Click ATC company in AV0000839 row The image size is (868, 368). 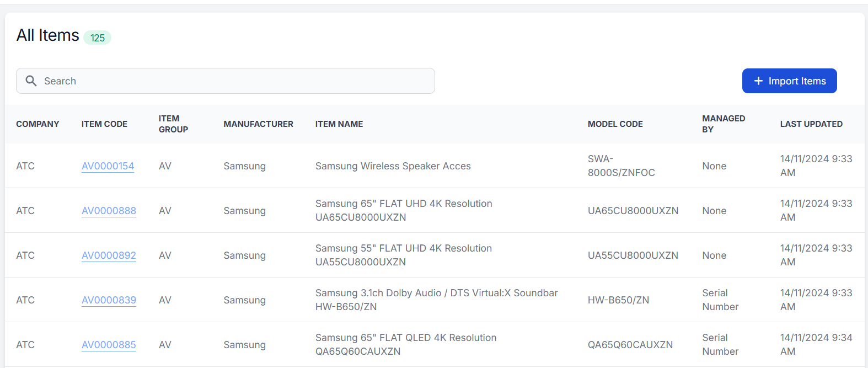pos(25,300)
